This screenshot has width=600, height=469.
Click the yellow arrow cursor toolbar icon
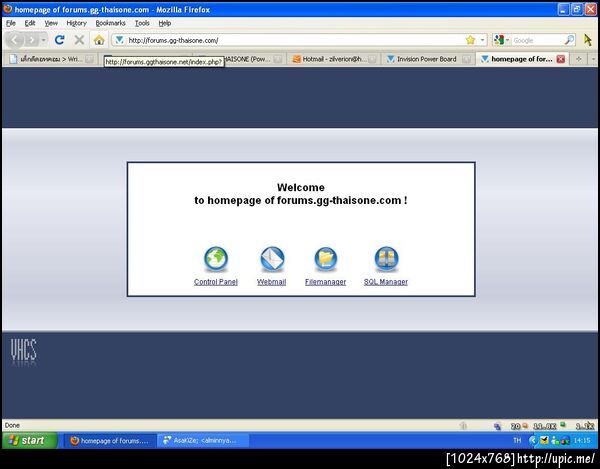(588, 40)
